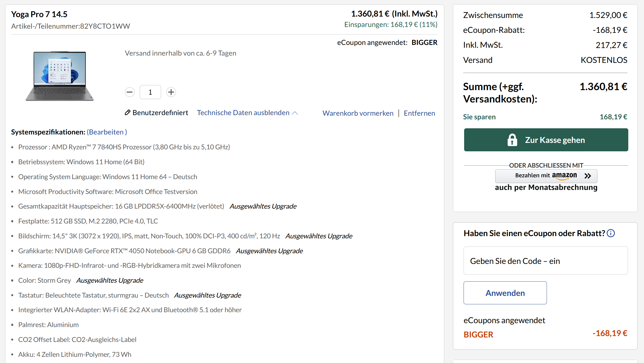Click the lock icon on the checkout button
644x363 pixels.
coord(513,140)
